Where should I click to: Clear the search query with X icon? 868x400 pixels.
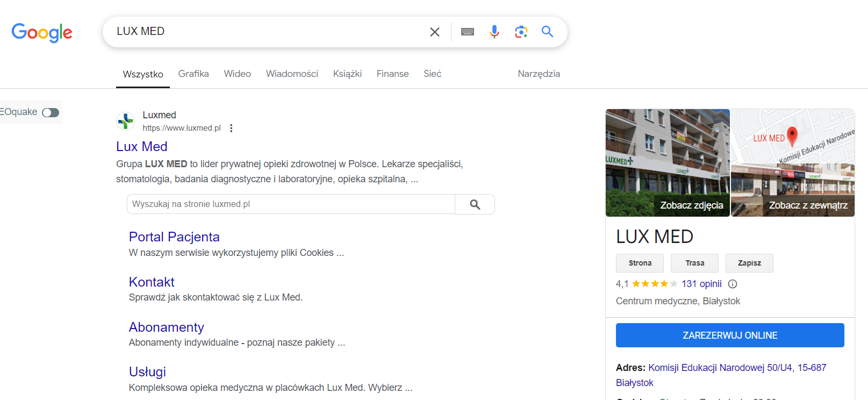coord(435,32)
